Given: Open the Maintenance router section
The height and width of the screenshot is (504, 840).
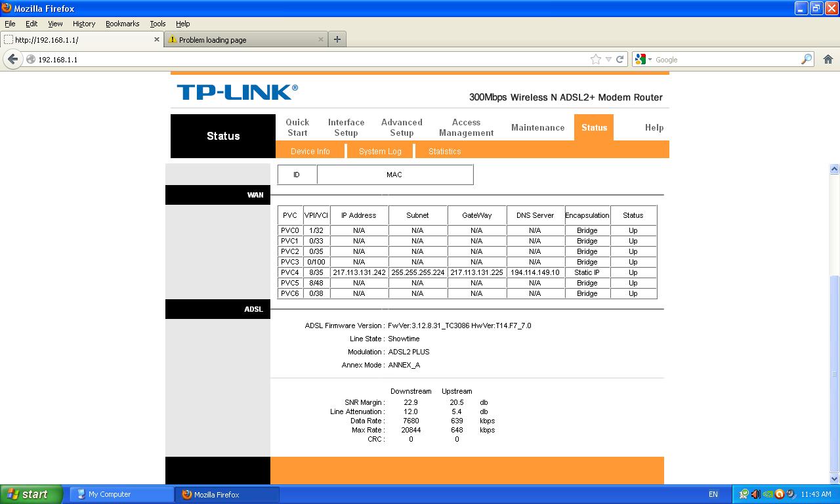Looking at the screenshot, I should click(x=537, y=127).
